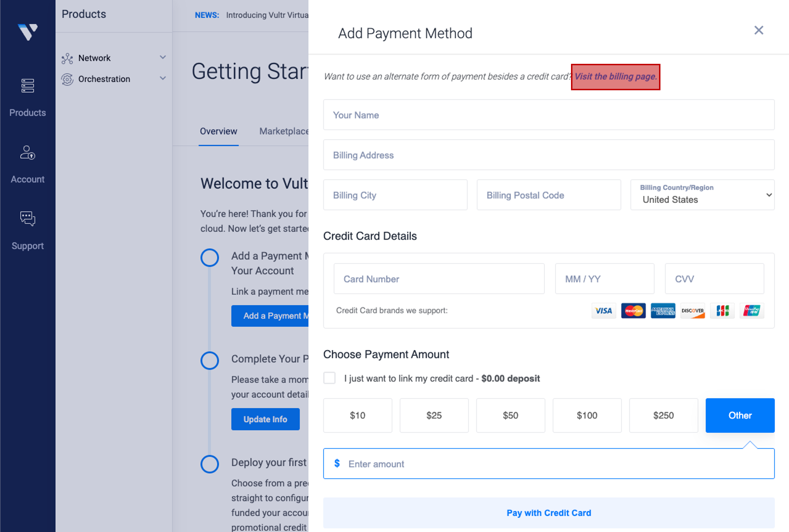Expand the Network menu chevron
Image resolution: width=789 pixels, height=532 pixels.
(163, 57)
